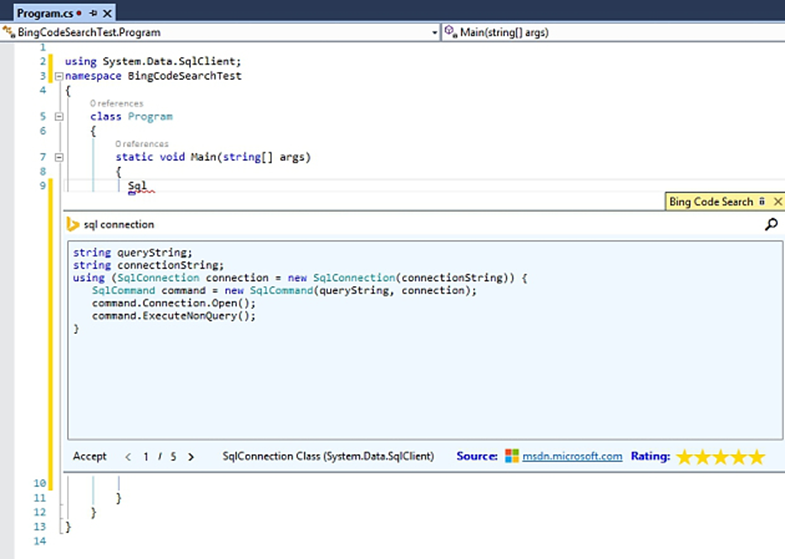Collapse the Main method block

[x=59, y=157]
